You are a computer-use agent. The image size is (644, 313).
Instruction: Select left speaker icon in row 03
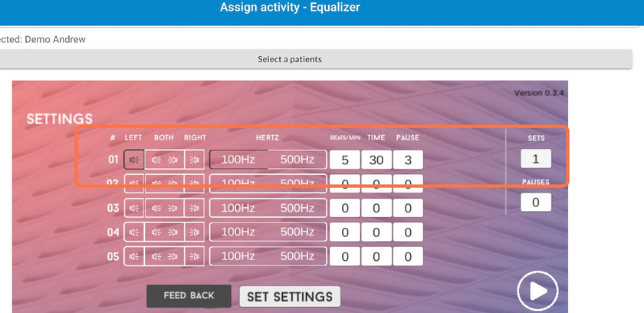pyautogui.click(x=134, y=209)
